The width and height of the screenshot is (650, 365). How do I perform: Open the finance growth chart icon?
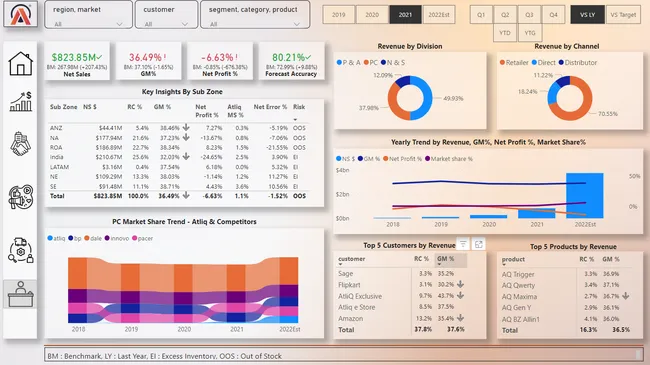[20, 102]
